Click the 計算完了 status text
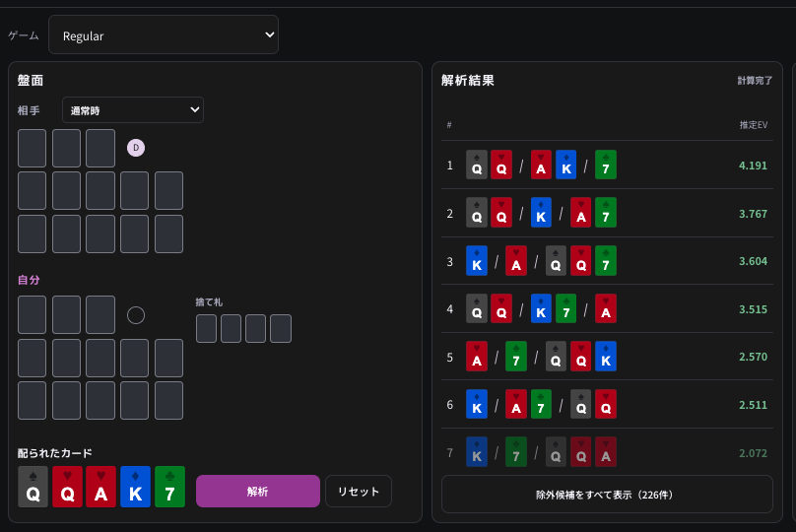This screenshot has width=796, height=532. (755, 80)
